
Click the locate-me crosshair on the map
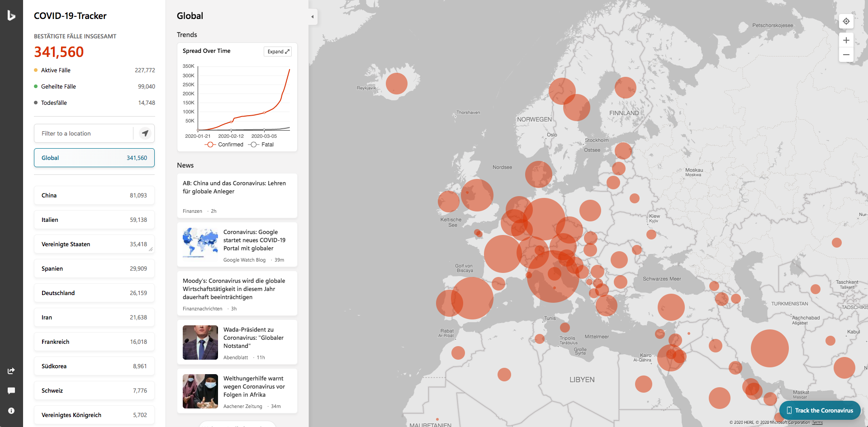(x=846, y=21)
